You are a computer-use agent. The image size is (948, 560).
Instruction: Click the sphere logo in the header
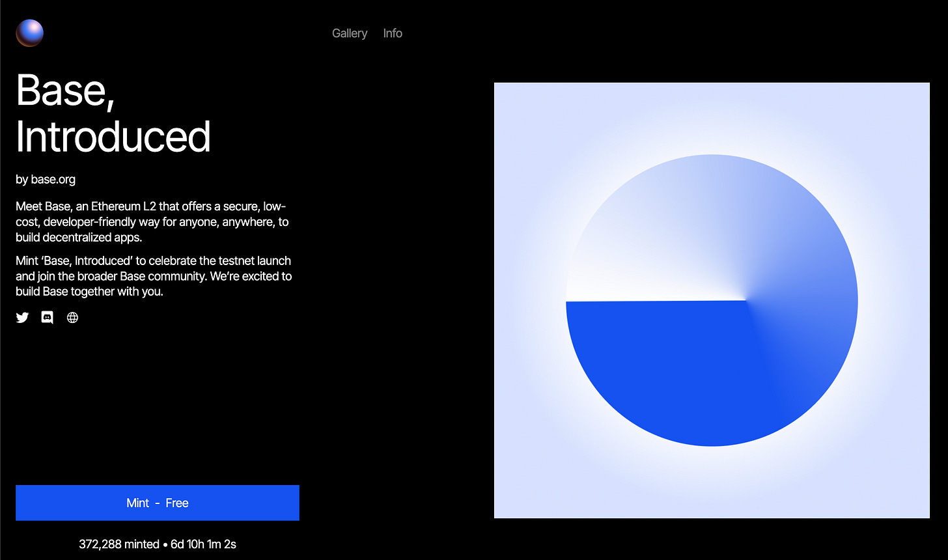(x=29, y=33)
